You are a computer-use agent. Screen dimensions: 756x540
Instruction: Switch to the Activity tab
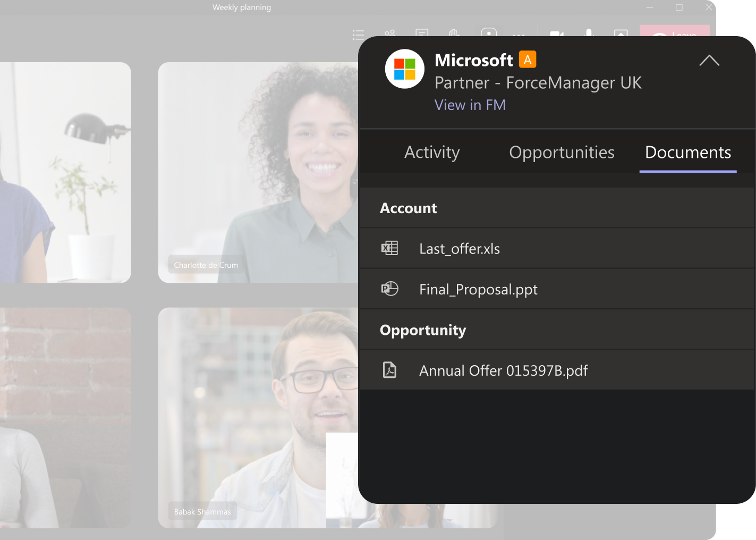(x=432, y=153)
